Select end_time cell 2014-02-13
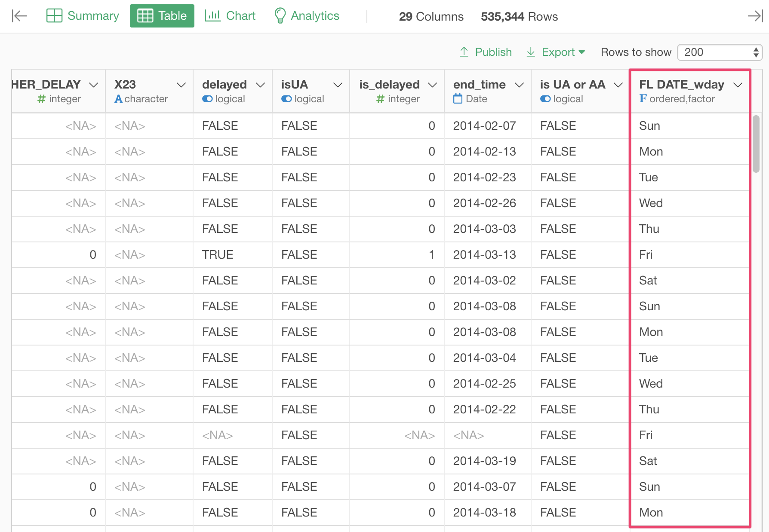Viewport: 769px width, 532px height. pos(488,152)
